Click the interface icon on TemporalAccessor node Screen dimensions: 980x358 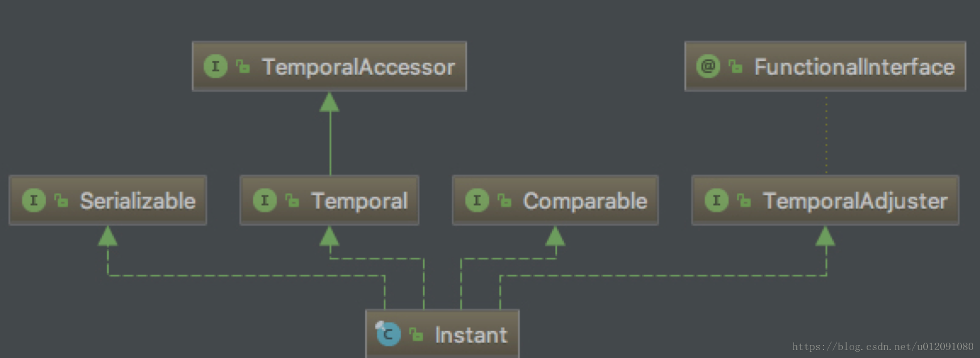pos(215,67)
